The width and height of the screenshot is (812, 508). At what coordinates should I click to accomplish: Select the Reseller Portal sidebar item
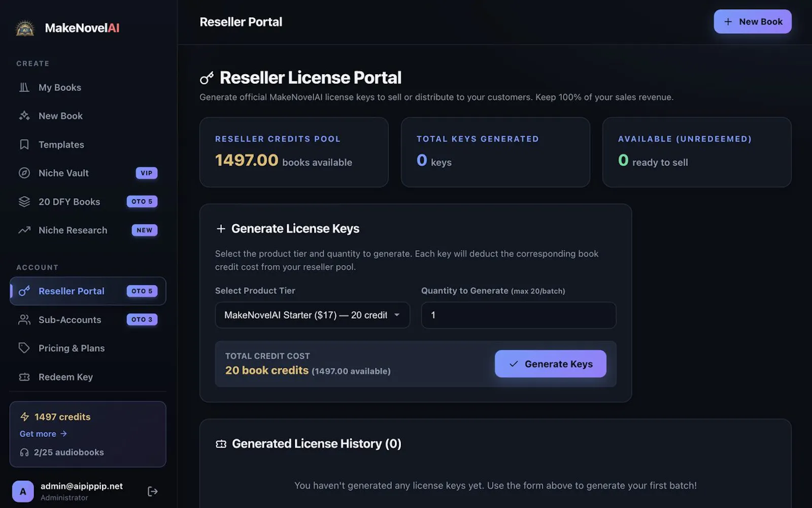tap(88, 291)
